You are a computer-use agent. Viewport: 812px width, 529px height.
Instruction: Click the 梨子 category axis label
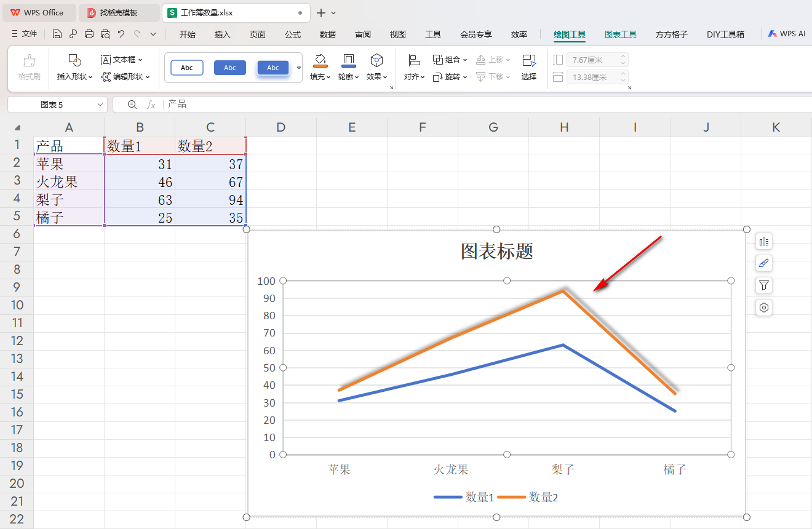[x=563, y=469]
